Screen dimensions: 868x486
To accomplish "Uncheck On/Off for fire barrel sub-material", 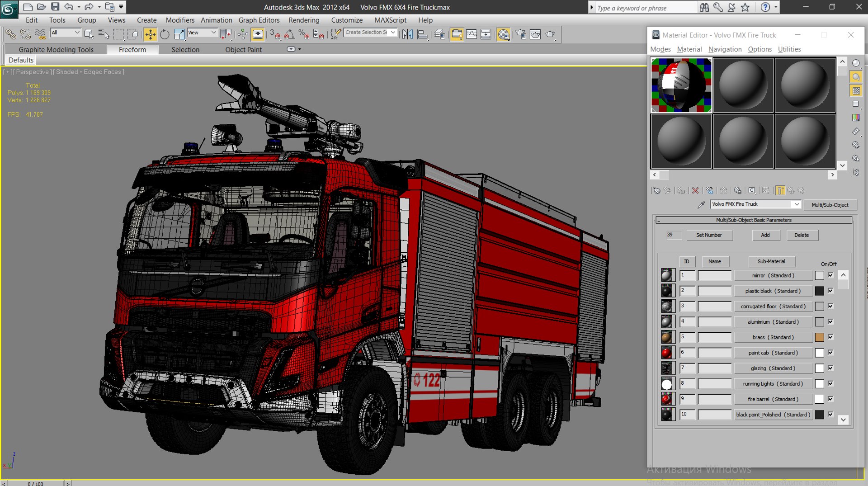I will coord(830,399).
